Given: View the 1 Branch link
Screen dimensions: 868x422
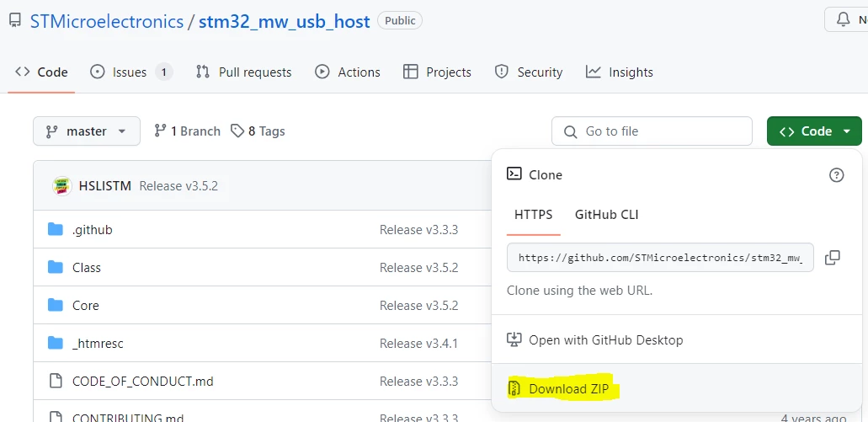Looking at the screenshot, I should point(187,131).
